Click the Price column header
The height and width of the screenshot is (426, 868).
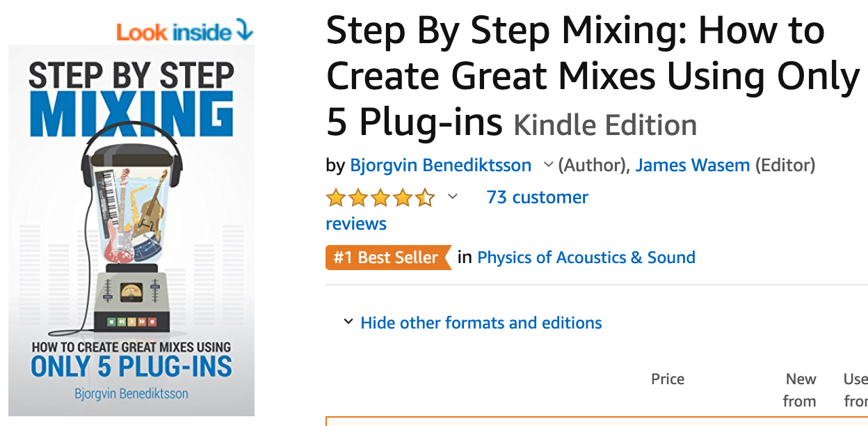pyautogui.click(x=667, y=379)
